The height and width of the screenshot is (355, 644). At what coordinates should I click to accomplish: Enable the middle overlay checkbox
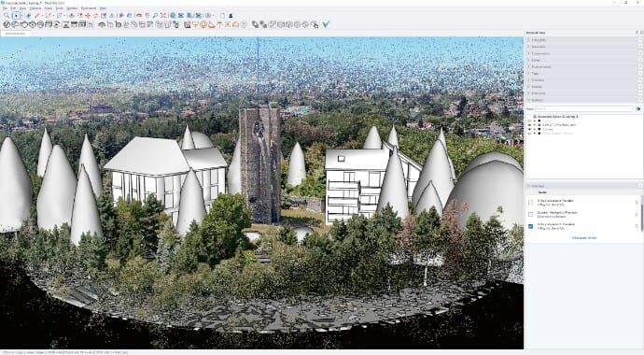(x=531, y=214)
